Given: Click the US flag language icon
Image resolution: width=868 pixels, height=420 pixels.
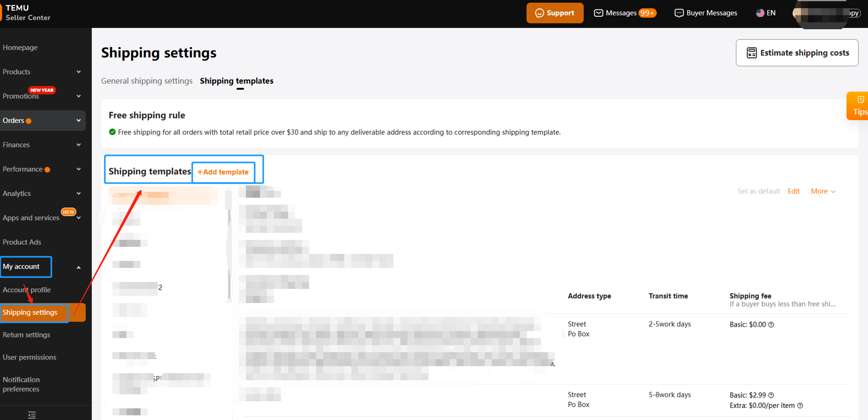Looking at the screenshot, I should [760, 13].
